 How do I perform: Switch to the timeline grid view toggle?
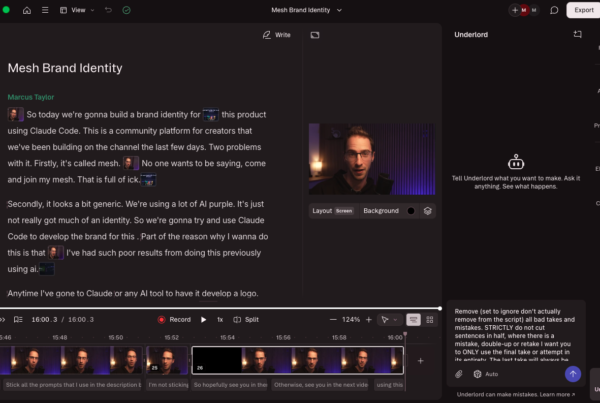pos(430,319)
